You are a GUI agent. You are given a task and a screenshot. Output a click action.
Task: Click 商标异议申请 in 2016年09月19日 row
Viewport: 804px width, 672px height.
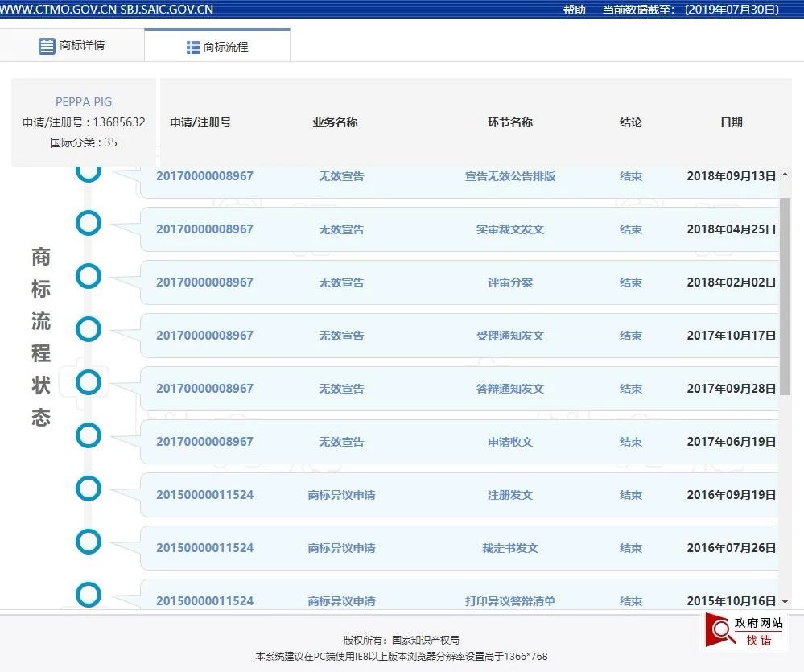click(341, 495)
